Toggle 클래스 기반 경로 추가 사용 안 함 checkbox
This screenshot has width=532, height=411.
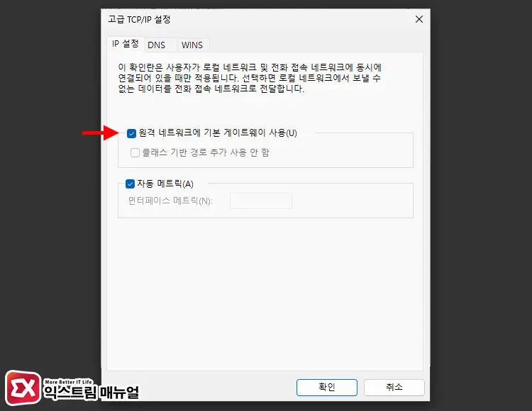point(135,153)
